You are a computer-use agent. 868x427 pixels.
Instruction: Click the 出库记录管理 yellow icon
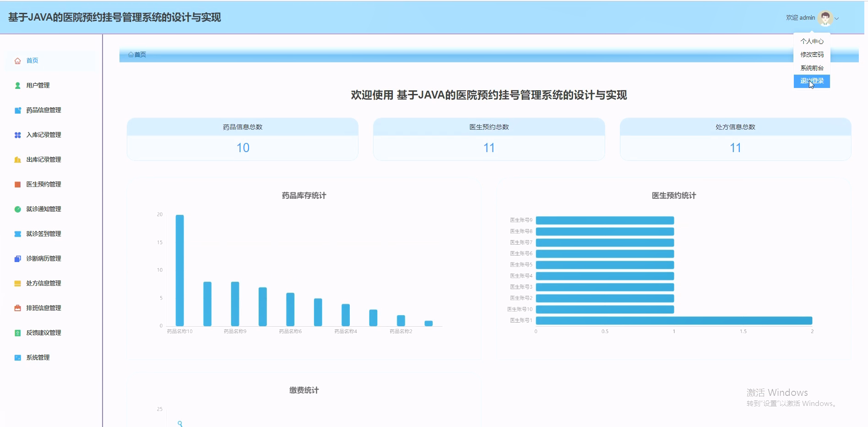(17, 160)
